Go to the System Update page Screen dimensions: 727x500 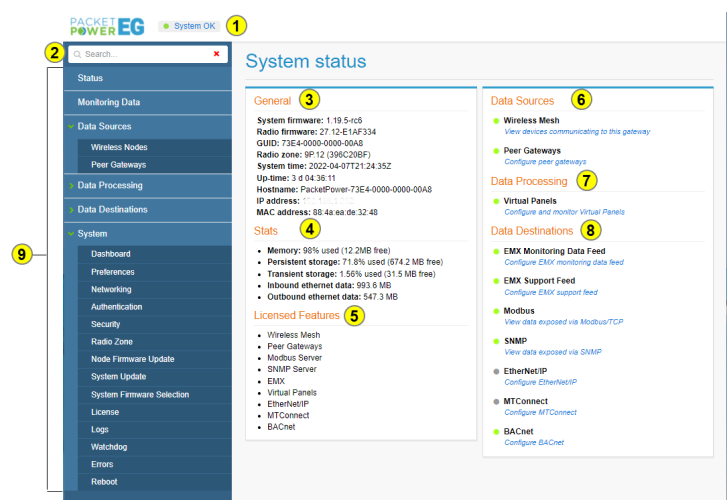[x=118, y=377]
